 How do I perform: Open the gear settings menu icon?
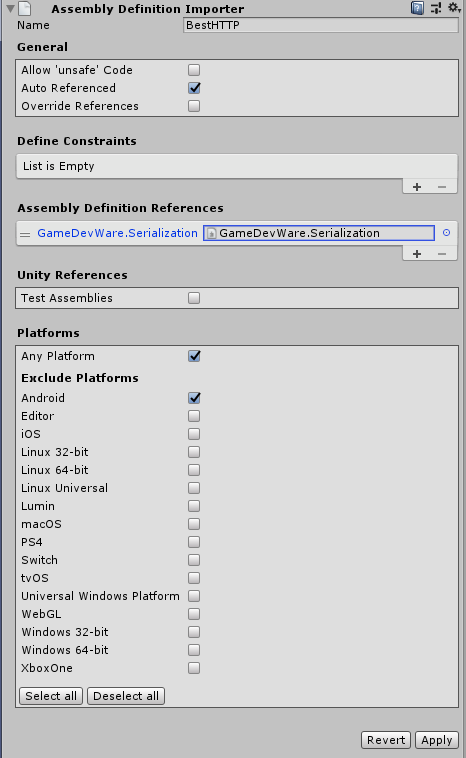point(453,7)
